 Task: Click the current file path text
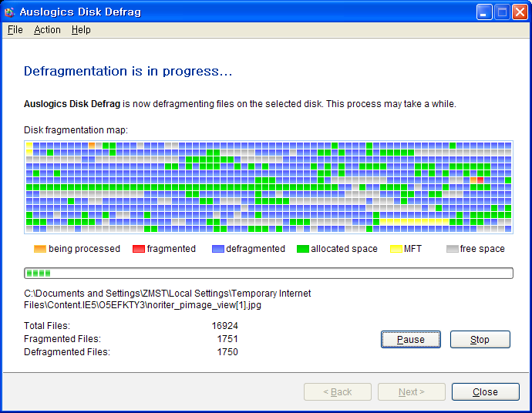coord(167,299)
